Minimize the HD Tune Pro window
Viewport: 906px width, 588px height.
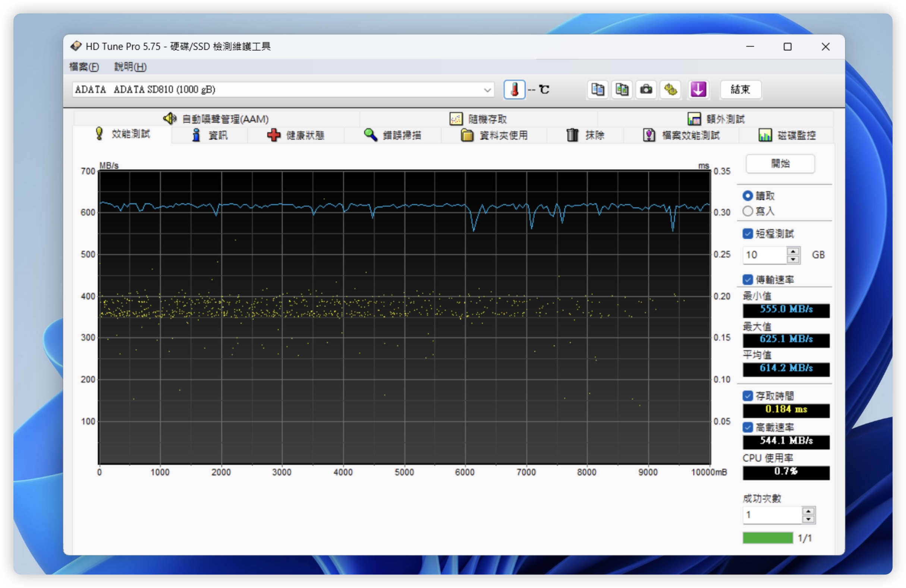tap(749, 47)
